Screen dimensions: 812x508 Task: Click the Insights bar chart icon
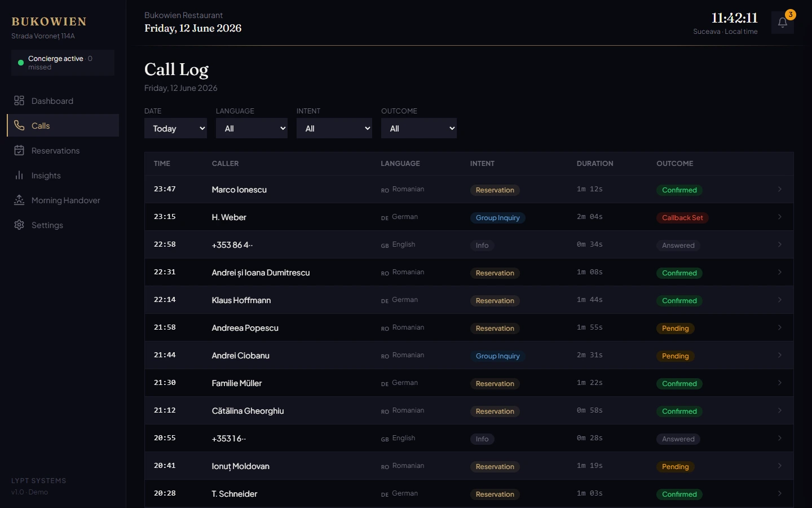pos(19,175)
